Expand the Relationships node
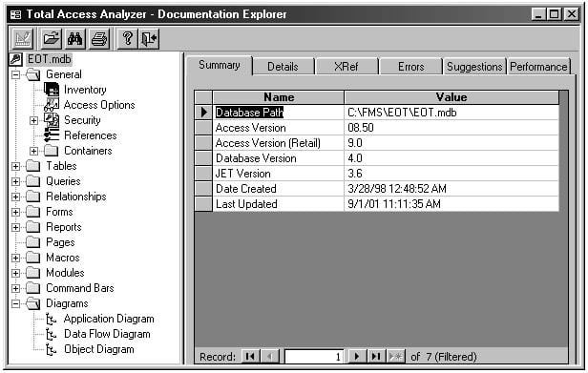Screen dimensions: 588x373 point(15,197)
